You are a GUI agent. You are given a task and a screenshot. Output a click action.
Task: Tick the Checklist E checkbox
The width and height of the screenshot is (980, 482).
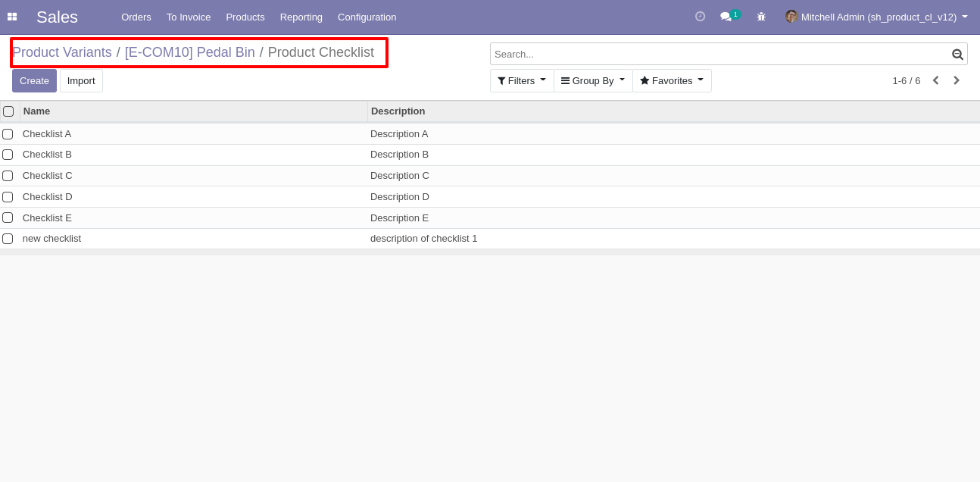[8, 218]
